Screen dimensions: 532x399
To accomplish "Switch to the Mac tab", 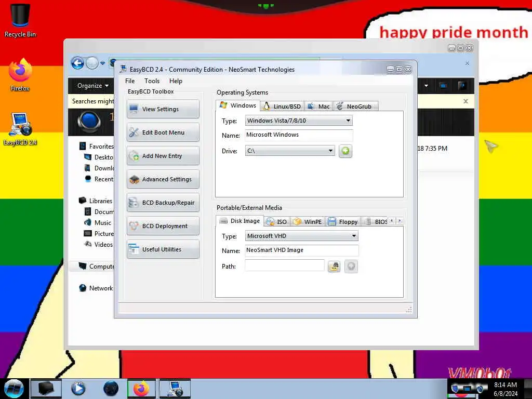I will (x=318, y=106).
